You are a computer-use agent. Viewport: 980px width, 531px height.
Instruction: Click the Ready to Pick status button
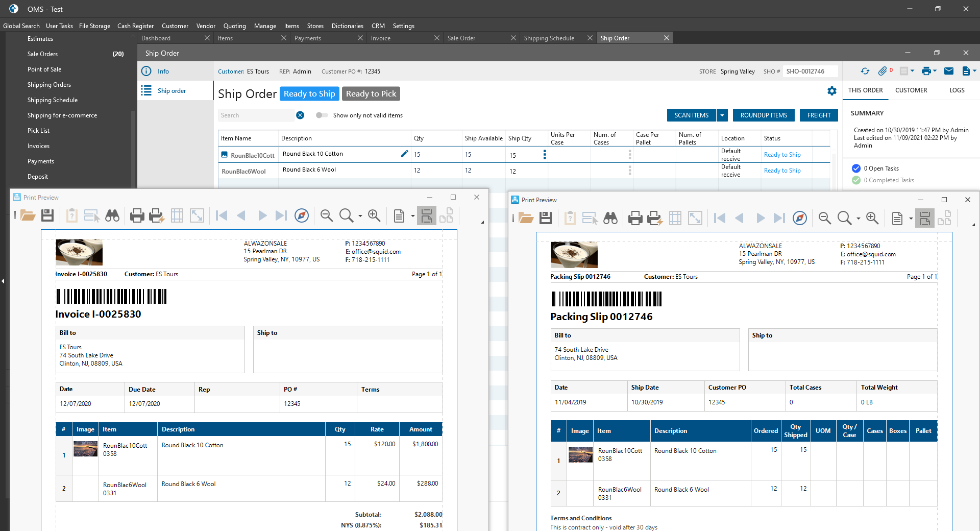coord(371,94)
